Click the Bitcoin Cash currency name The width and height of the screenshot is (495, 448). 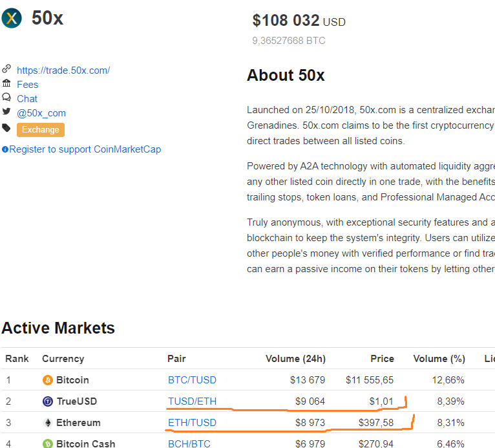(x=85, y=443)
